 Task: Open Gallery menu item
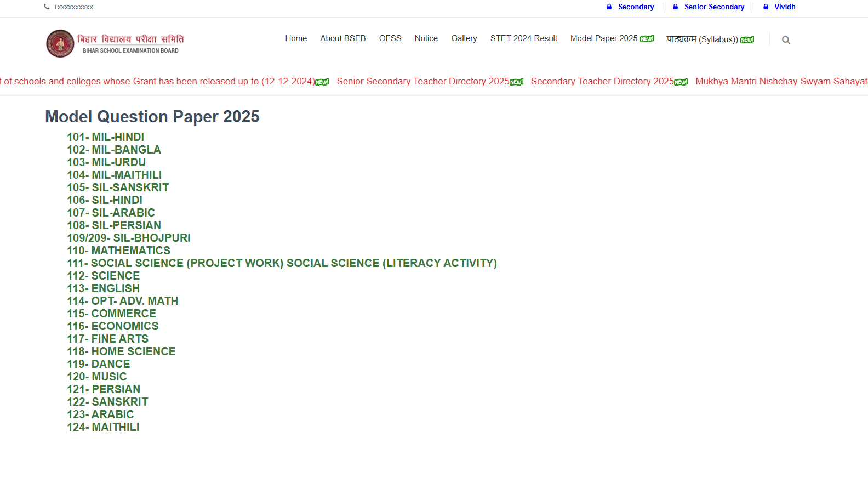[x=464, y=38]
